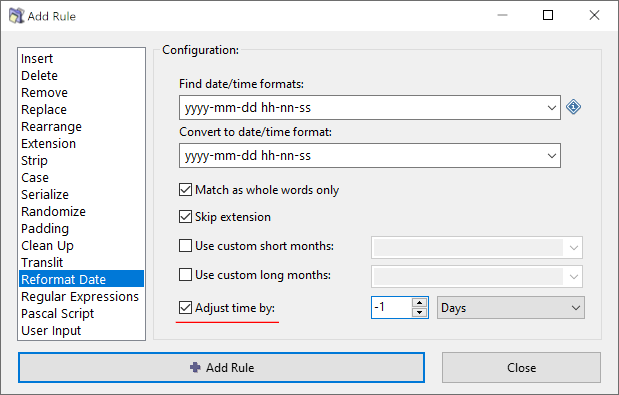Expand the custom long months dropdown
This screenshot has width=619, height=395.
[574, 277]
